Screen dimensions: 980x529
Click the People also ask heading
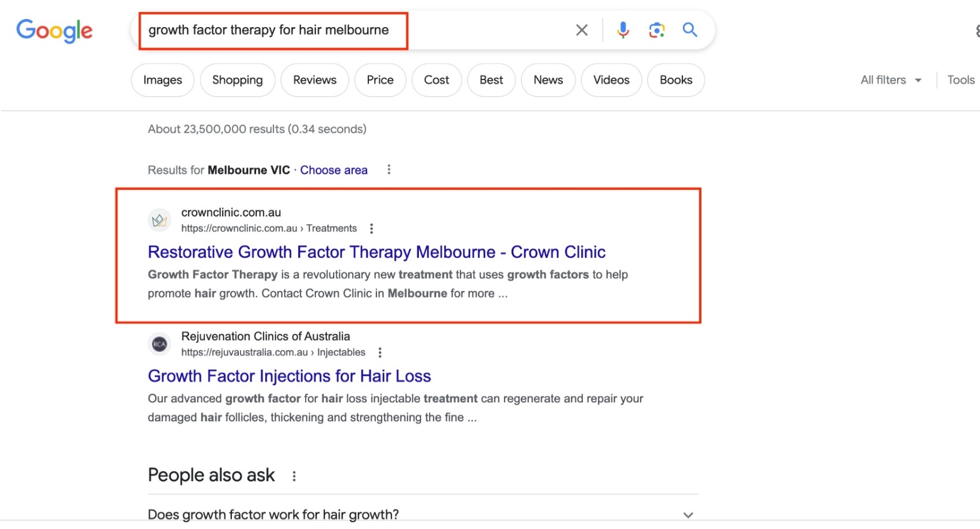coord(211,475)
